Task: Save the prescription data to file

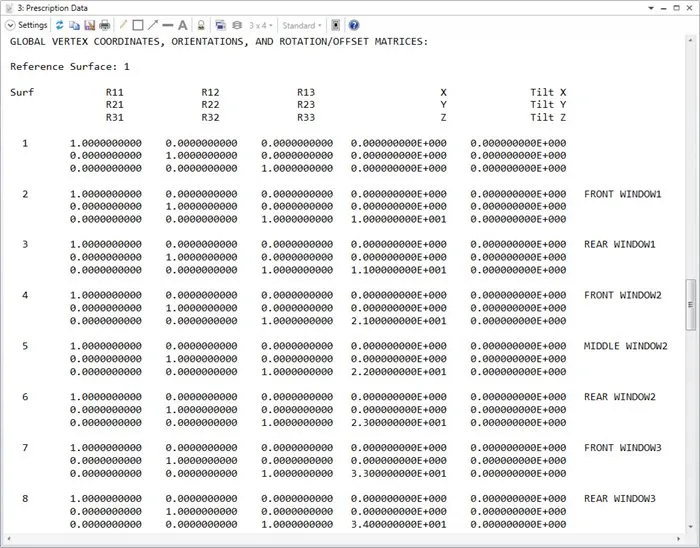Action: (90, 25)
